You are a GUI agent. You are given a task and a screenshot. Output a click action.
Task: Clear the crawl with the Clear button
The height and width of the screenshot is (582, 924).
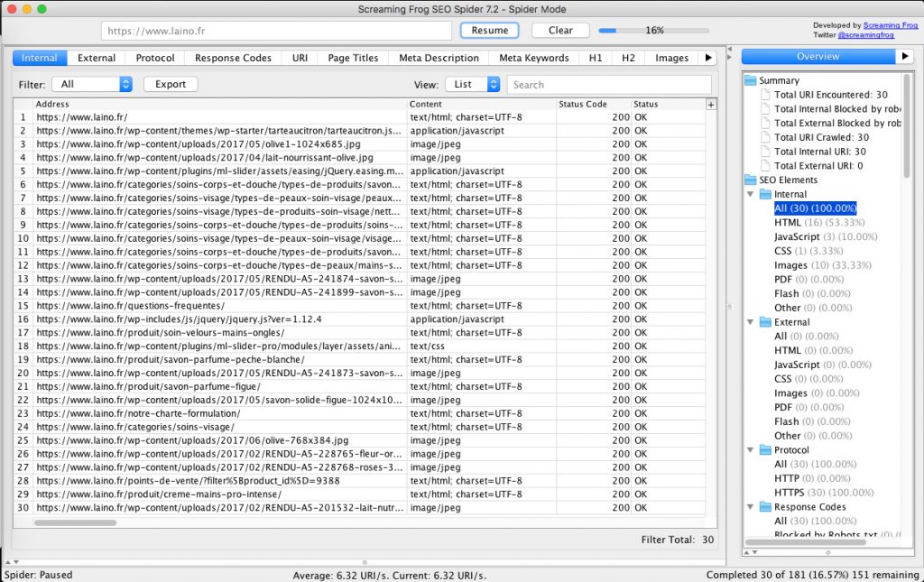point(559,30)
